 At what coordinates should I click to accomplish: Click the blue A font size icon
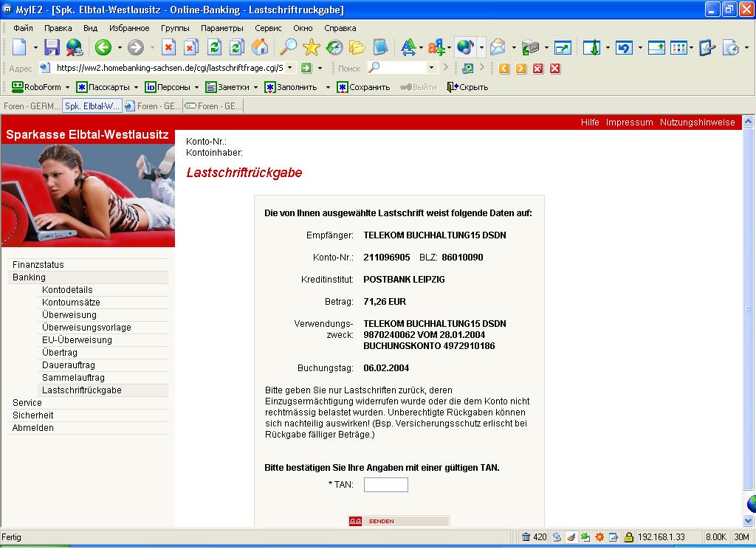[408, 47]
